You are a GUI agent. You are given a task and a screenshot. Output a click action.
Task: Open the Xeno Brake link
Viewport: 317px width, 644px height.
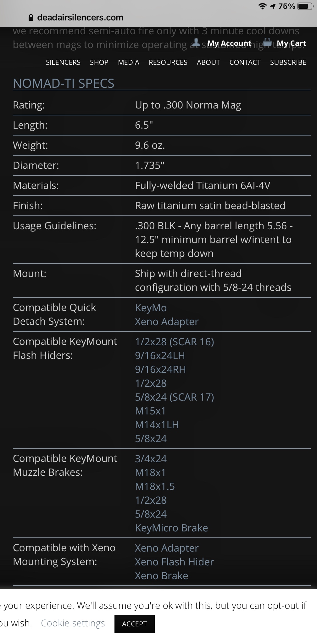tap(162, 576)
